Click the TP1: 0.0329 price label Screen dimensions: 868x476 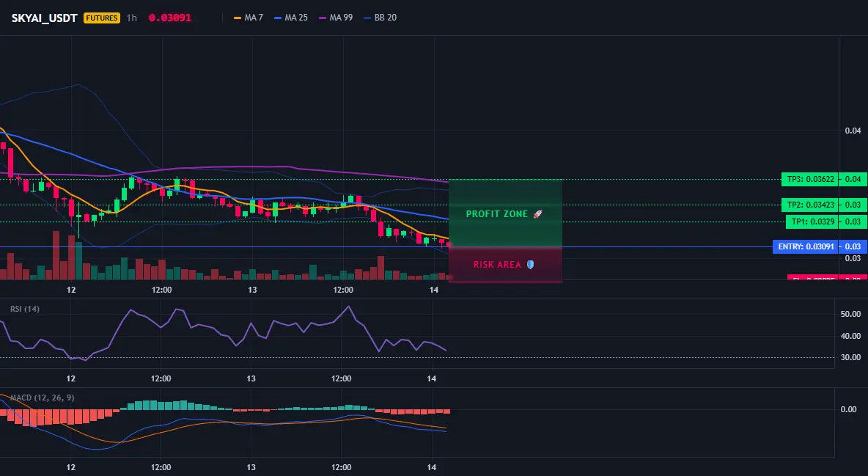tap(812, 221)
